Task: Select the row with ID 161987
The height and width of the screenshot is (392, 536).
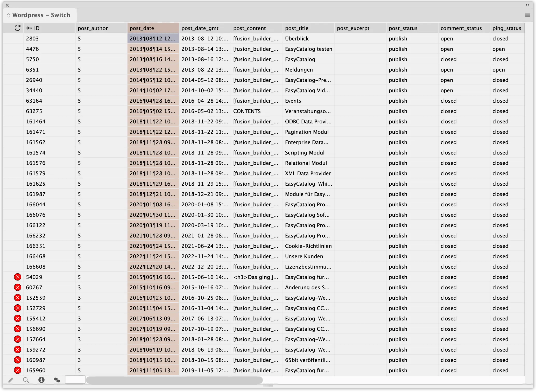Action: pyautogui.click(x=264, y=194)
